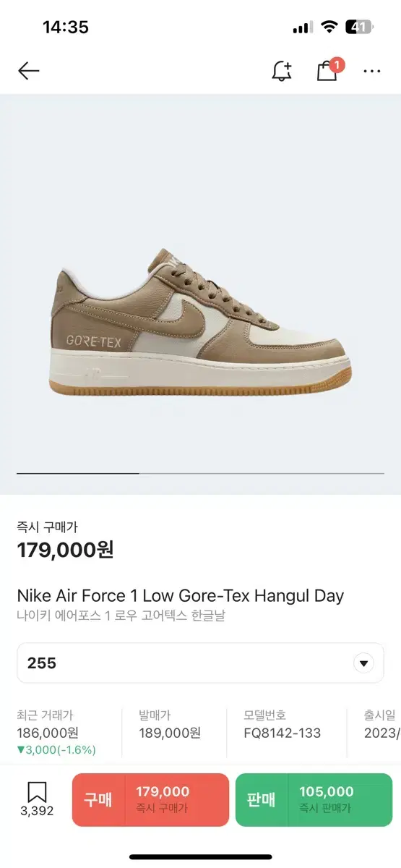Viewport: 401px width, 868px height.
Task: Tap the red 구매 179,000 buy button
Action: click(x=150, y=800)
